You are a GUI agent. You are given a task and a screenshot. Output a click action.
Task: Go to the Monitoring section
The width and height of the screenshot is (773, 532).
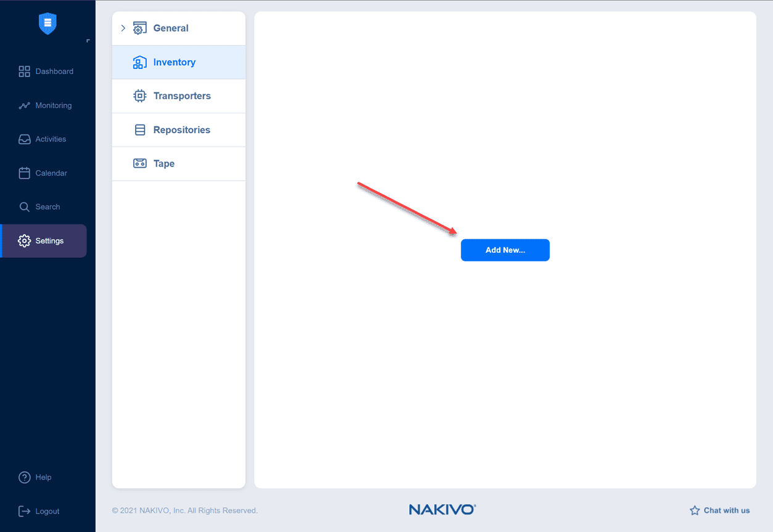[54, 105]
